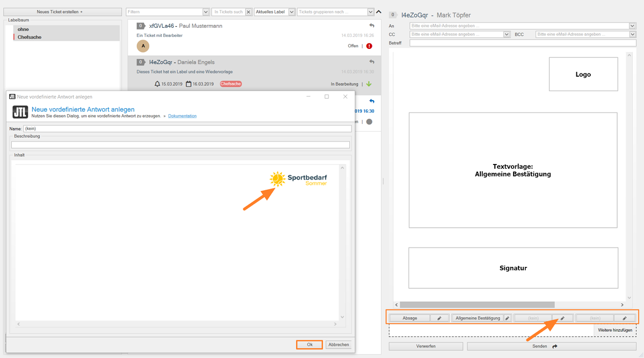Click the Senden button
Screen dimensions: 644x358
[544, 346]
